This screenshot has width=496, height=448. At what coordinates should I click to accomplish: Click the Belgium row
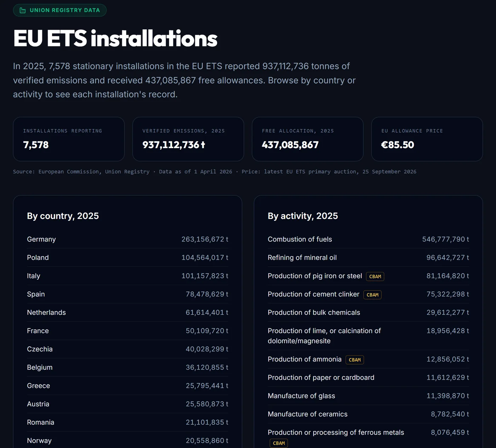pyautogui.click(x=128, y=368)
